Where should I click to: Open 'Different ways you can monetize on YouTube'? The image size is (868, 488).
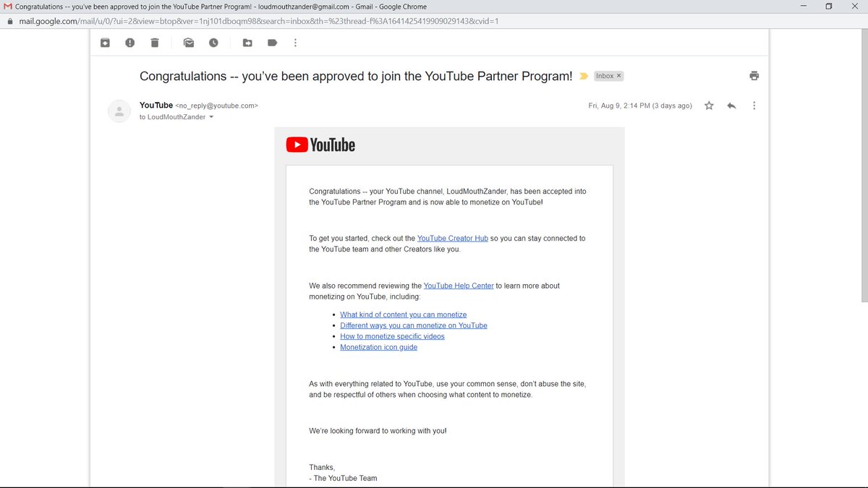tap(414, 325)
